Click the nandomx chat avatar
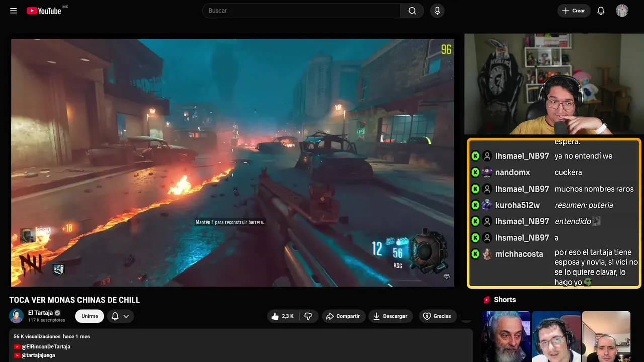 [x=487, y=172]
